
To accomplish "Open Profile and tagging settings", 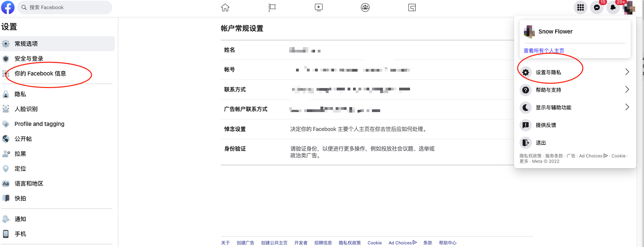I will 57,124.
